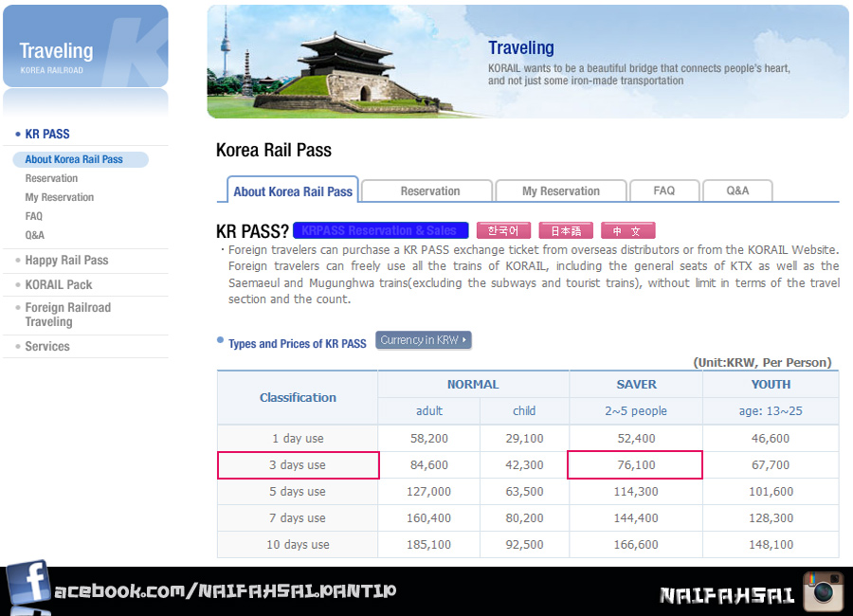Click the adult price 160,400
853x616 pixels.
point(428,518)
